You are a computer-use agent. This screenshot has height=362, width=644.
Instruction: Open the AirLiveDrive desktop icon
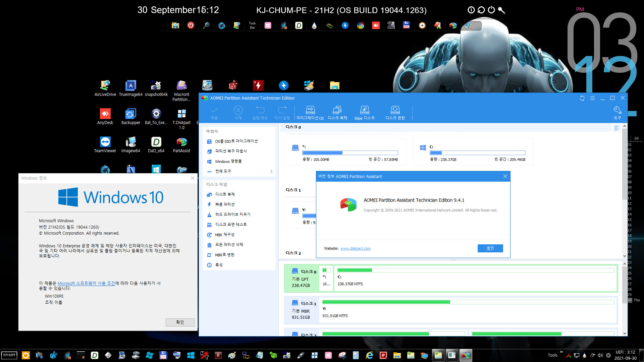pos(105,88)
